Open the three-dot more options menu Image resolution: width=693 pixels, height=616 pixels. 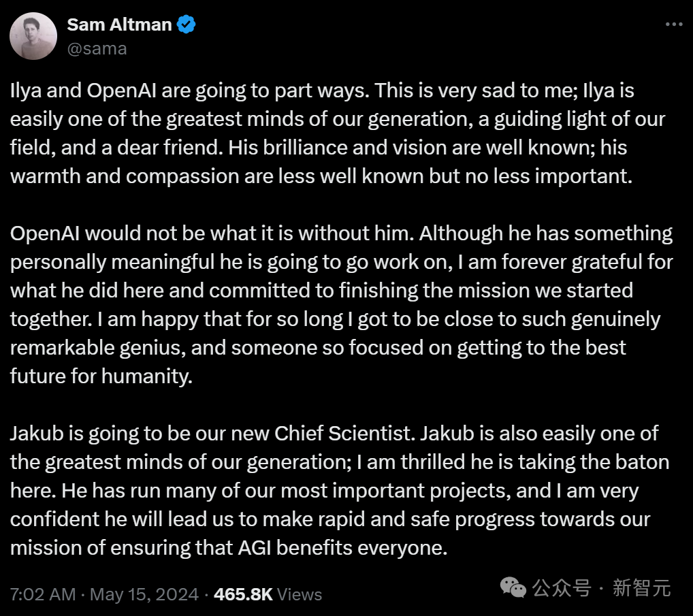[x=674, y=25]
